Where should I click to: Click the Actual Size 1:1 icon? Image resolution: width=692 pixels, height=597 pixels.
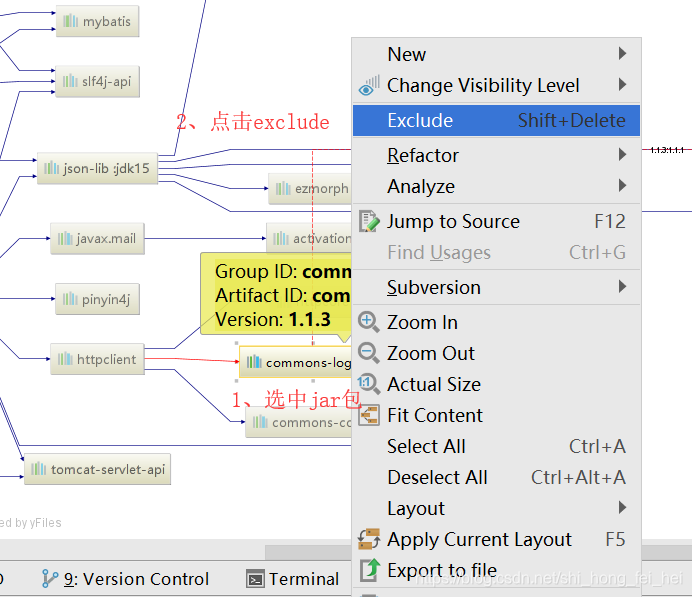click(x=369, y=384)
